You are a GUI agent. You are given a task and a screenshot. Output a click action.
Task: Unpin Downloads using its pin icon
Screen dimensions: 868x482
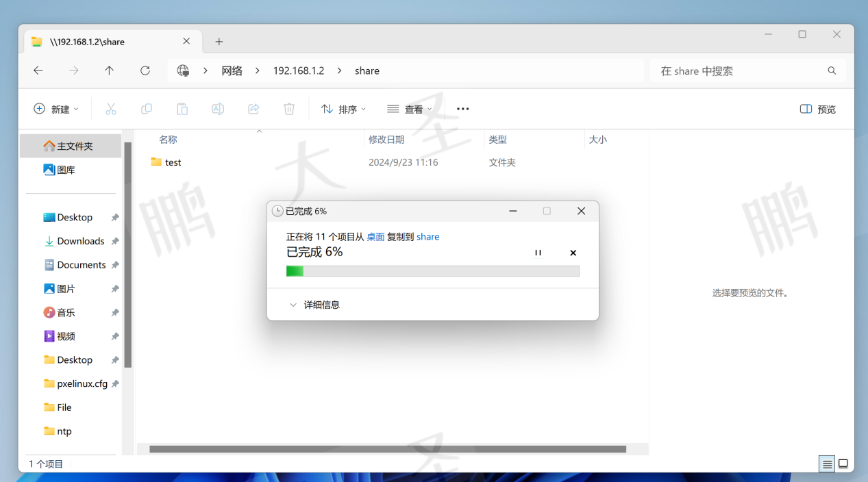pos(115,241)
